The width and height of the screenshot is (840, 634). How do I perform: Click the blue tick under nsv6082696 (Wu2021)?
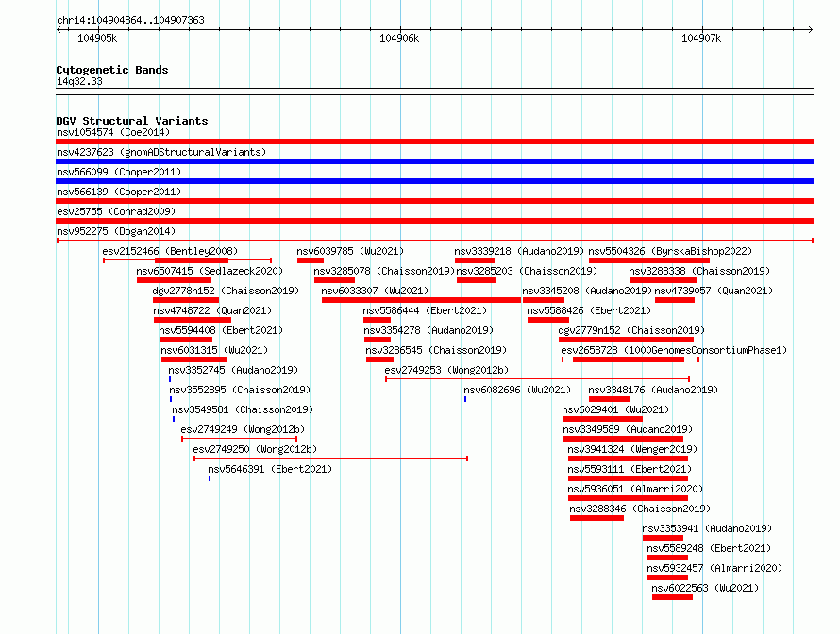coord(465,399)
